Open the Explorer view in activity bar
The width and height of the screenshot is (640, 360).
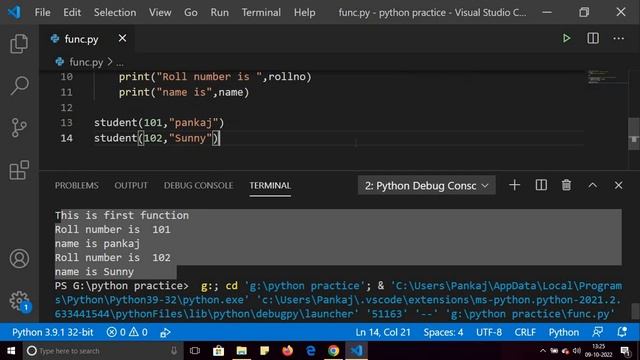pyautogui.click(x=19, y=43)
